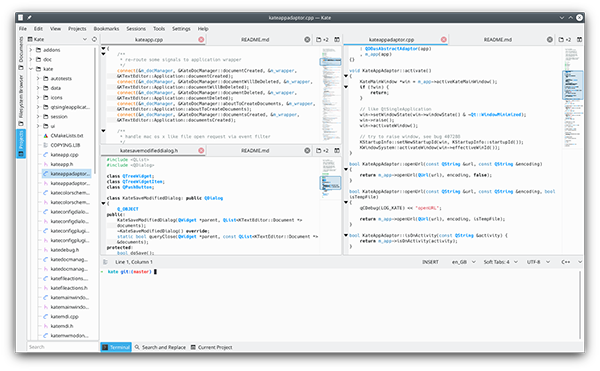
Task: Click the project tree Search field
Action: click(x=63, y=347)
